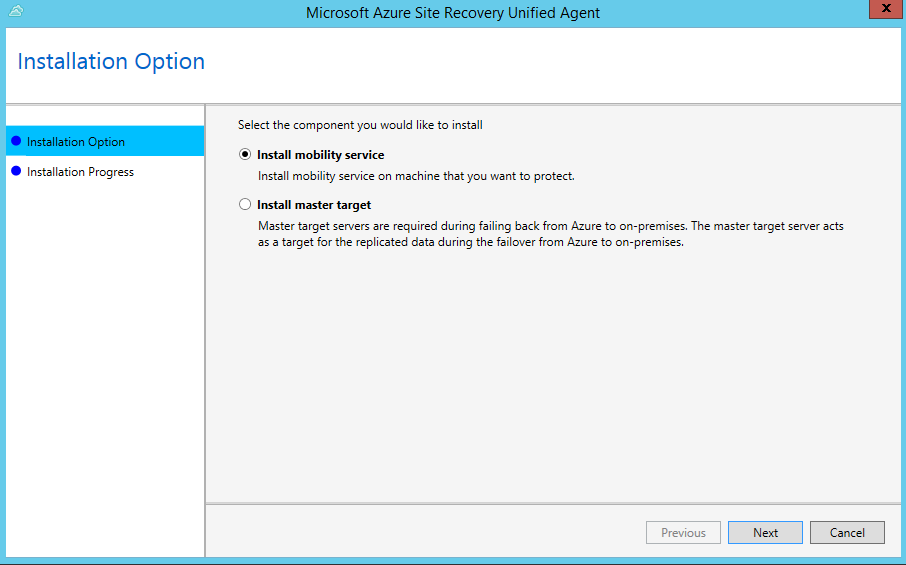Select Install mobility service radio button

pyautogui.click(x=245, y=155)
